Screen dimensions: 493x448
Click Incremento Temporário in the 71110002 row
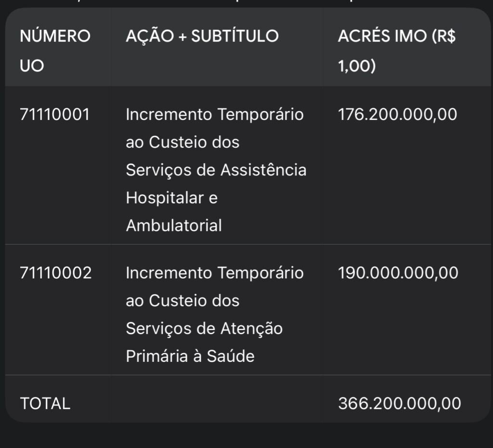pos(215,273)
